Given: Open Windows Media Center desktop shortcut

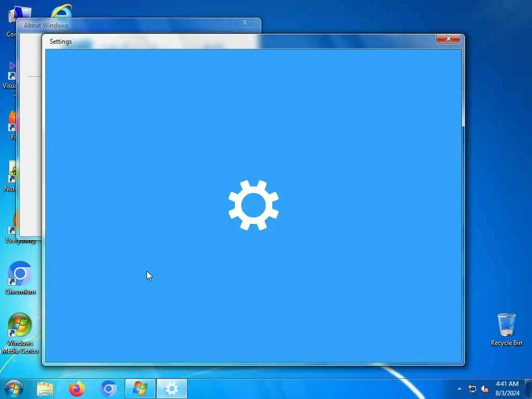Looking at the screenshot, I should 20,333.
